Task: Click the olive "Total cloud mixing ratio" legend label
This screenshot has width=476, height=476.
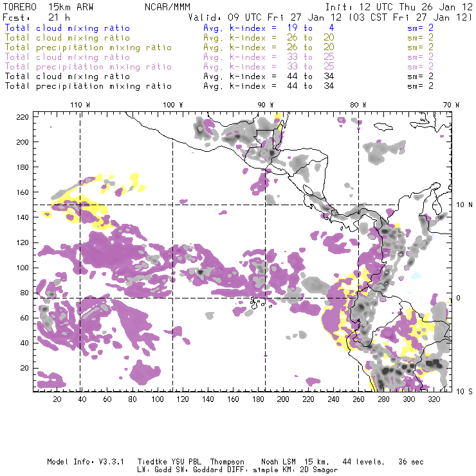Action: 68,38
